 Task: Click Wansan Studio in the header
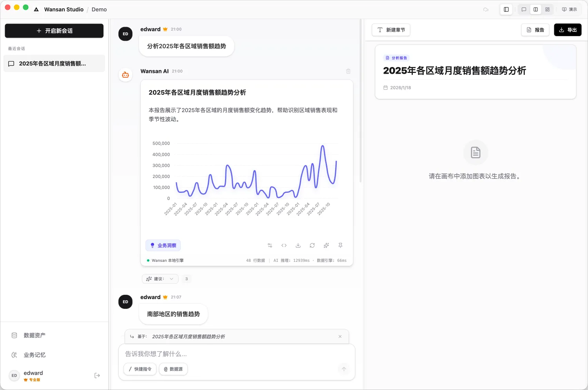[x=64, y=9]
